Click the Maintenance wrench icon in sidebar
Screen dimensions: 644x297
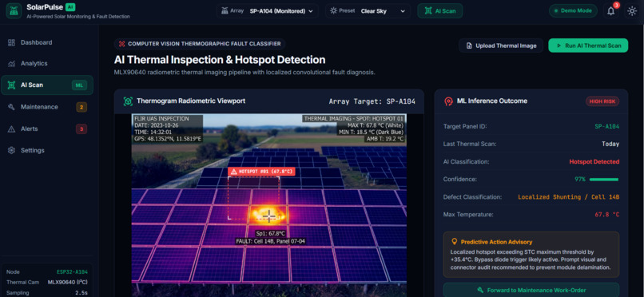pyautogui.click(x=11, y=107)
